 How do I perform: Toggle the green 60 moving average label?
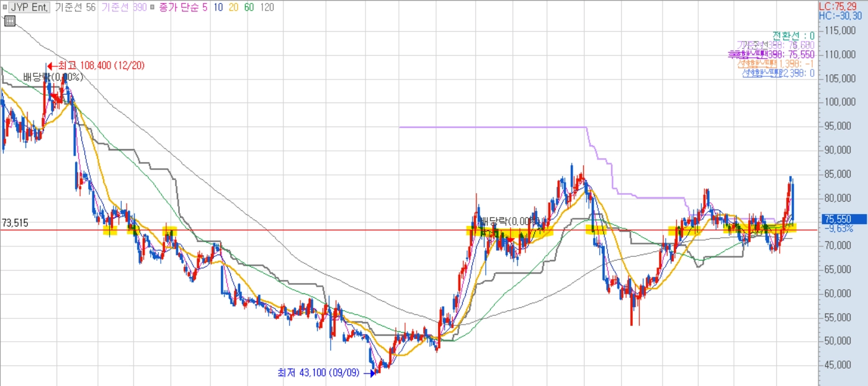tap(250, 7)
